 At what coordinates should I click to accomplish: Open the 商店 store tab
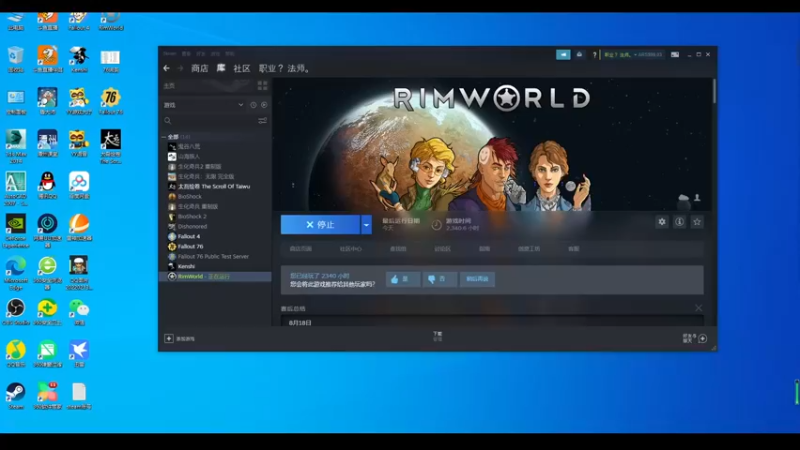point(199,68)
